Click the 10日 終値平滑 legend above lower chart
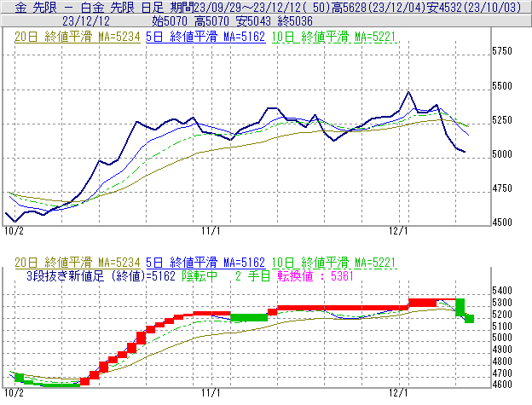 tap(334, 263)
